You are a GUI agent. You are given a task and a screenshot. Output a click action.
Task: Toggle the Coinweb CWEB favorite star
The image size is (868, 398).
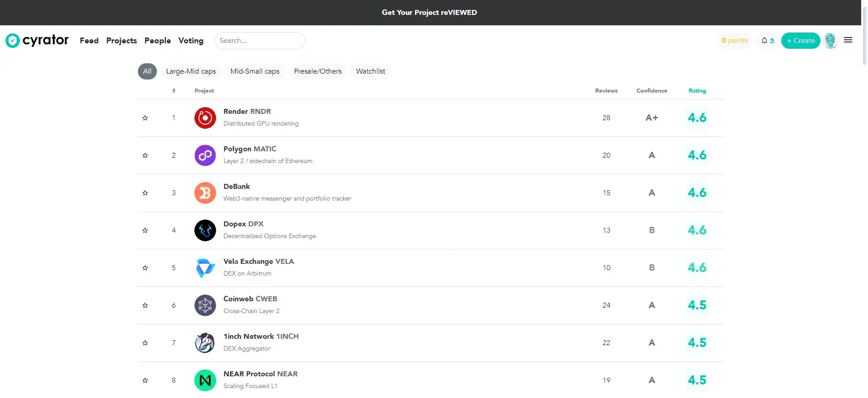[145, 305]
